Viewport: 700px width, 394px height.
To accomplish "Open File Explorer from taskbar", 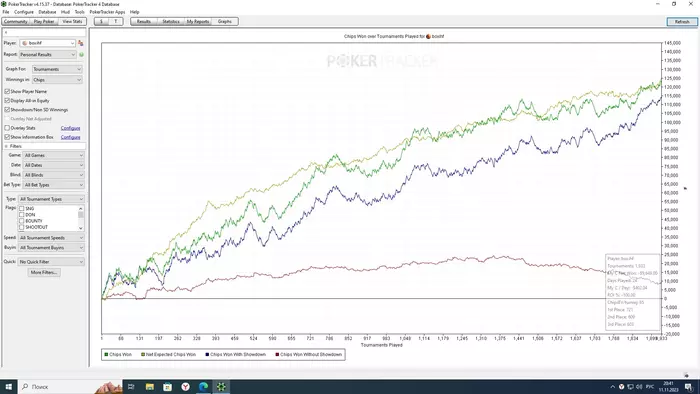I will [150, 386].
